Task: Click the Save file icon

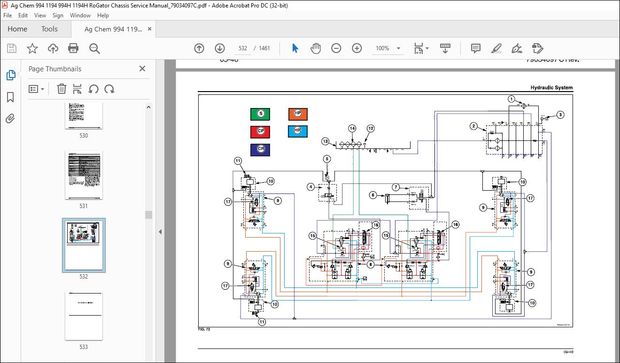Action: (12, 48)
